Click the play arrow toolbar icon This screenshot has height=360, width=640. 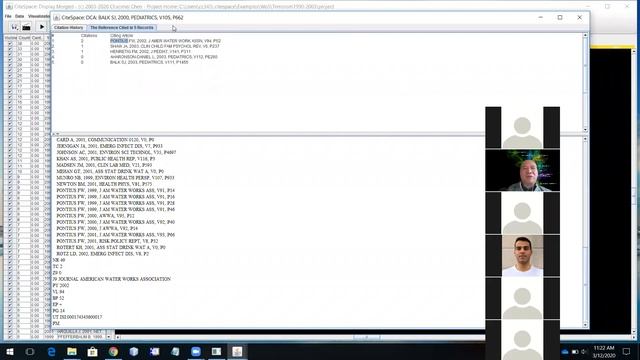42,27
